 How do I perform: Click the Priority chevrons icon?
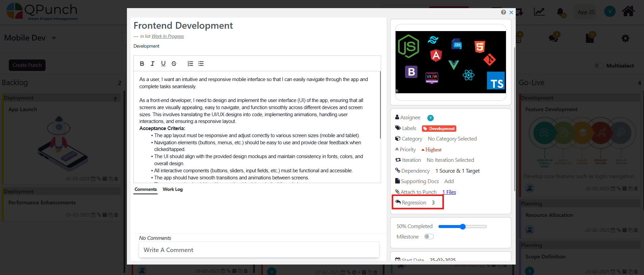coord(397,149)
